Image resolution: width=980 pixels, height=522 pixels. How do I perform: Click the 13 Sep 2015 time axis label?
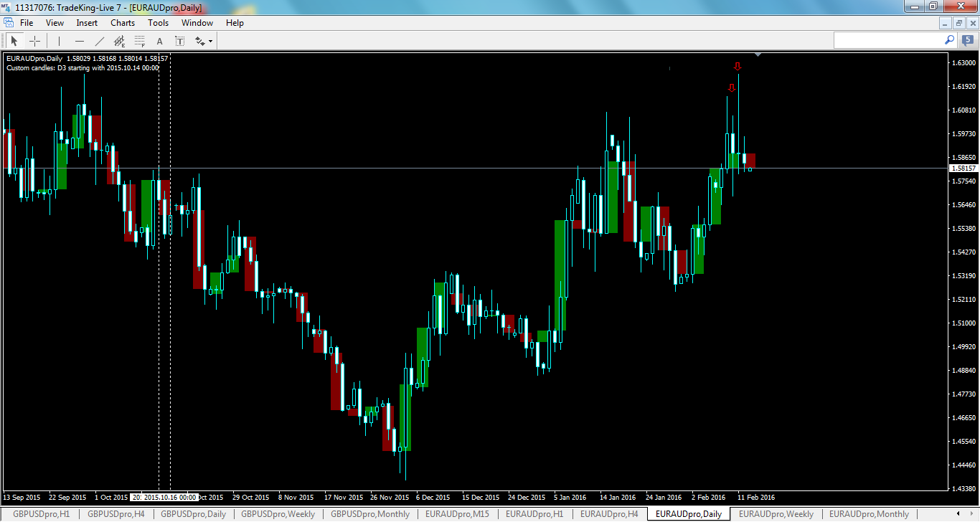tap(22, 497)
